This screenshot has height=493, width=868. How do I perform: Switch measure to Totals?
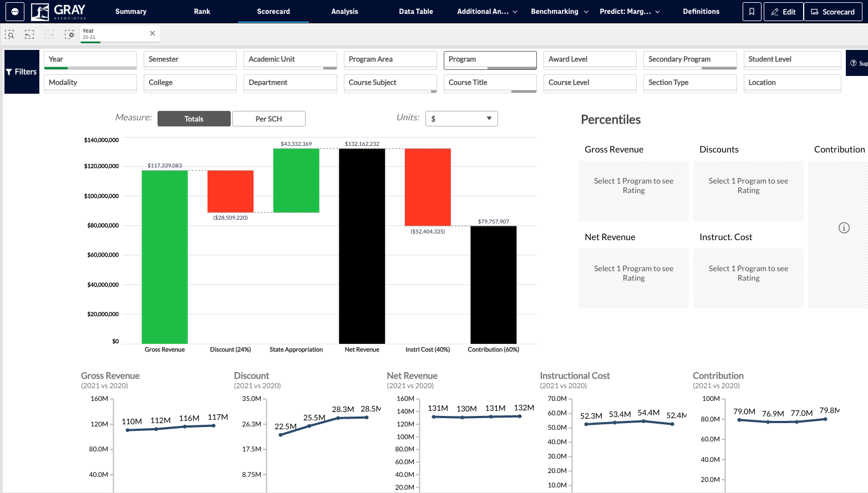pos(194,119)
